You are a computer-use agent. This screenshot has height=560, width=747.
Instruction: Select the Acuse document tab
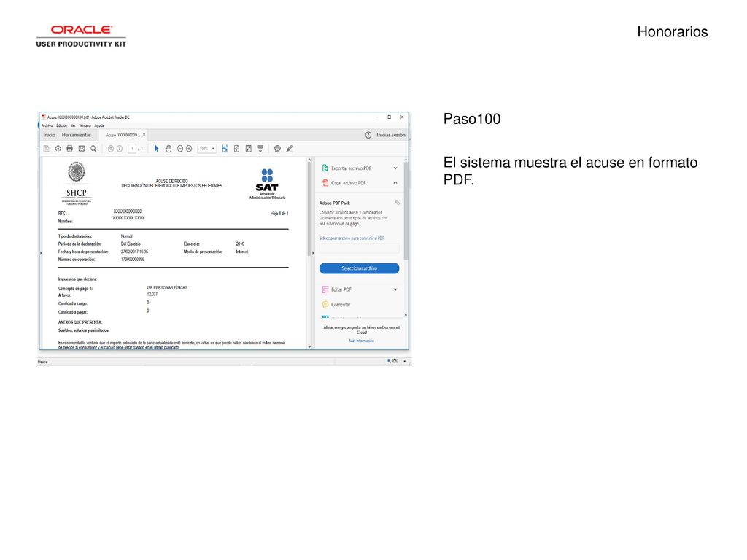click(x=122, y=135)
